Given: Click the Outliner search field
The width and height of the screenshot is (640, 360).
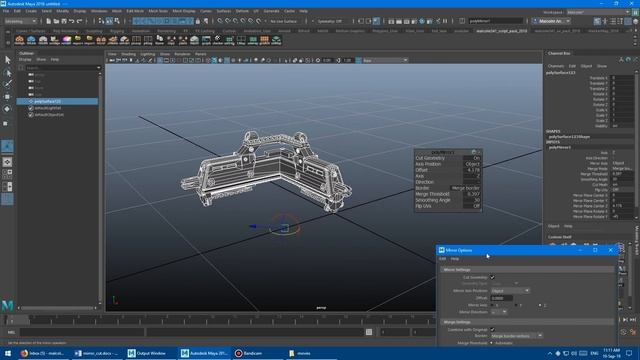Looking at the screenshot, I should click(x=62, y=67).
